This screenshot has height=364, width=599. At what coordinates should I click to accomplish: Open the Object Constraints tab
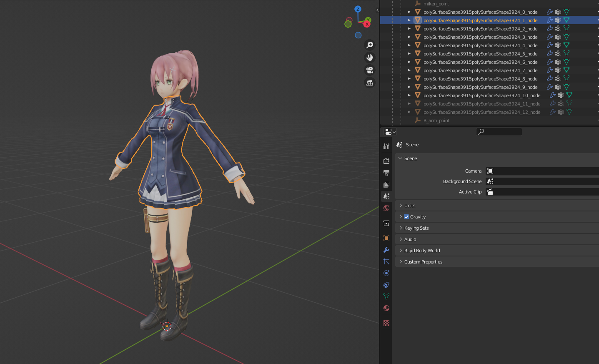(386, 285)
